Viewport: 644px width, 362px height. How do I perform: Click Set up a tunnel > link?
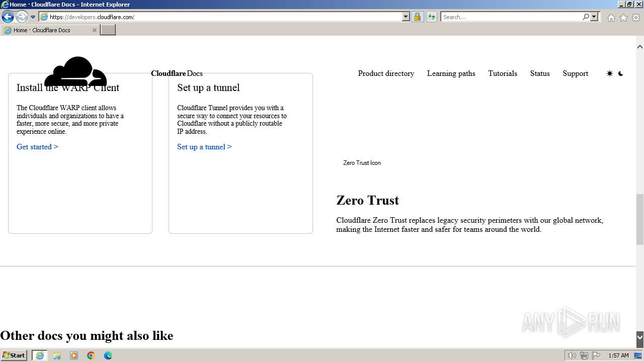(x=204, y=147)
